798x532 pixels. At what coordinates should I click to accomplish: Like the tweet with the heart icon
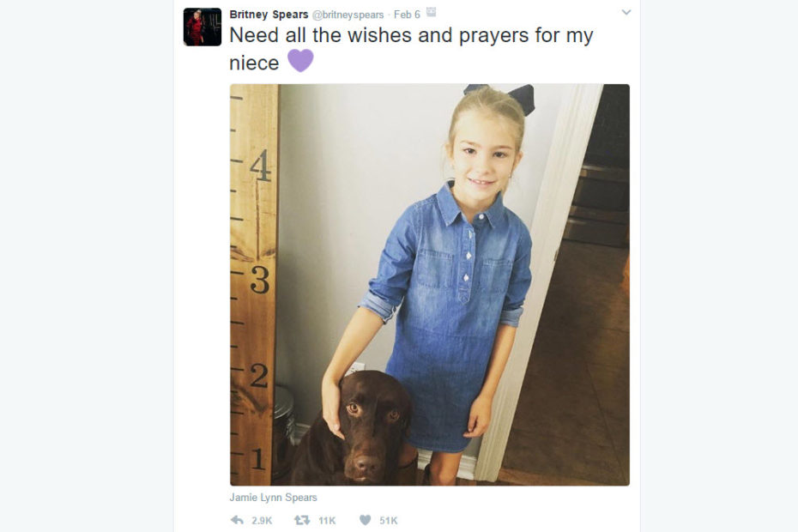(x=365, y=520)
